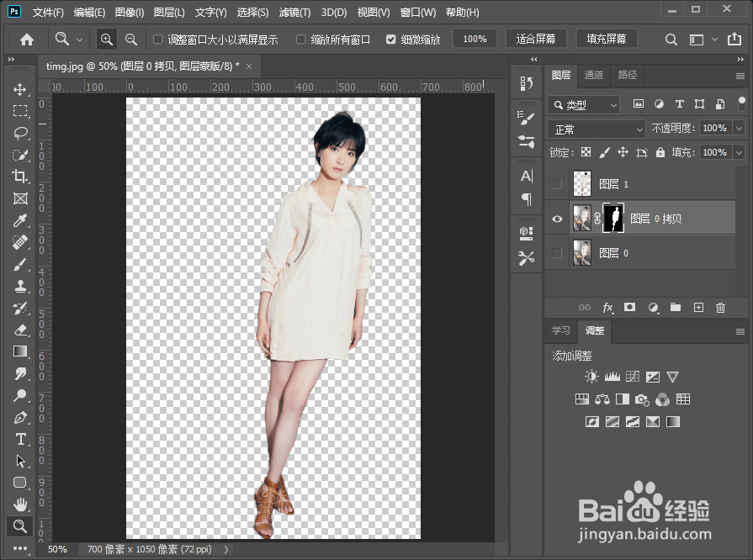Screen dimensions: 753x560
Task: Enable resize window to fit checkbox
Action: [157, 40]
